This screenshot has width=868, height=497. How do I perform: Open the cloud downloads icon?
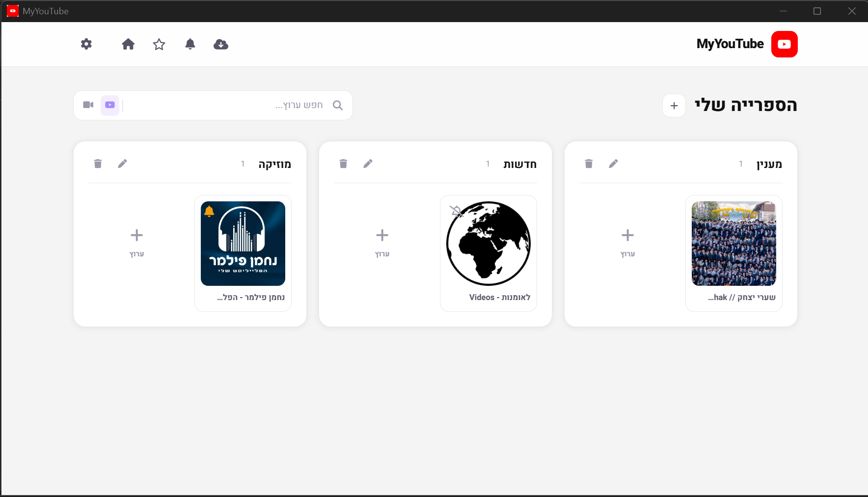(x=221, y=45)
